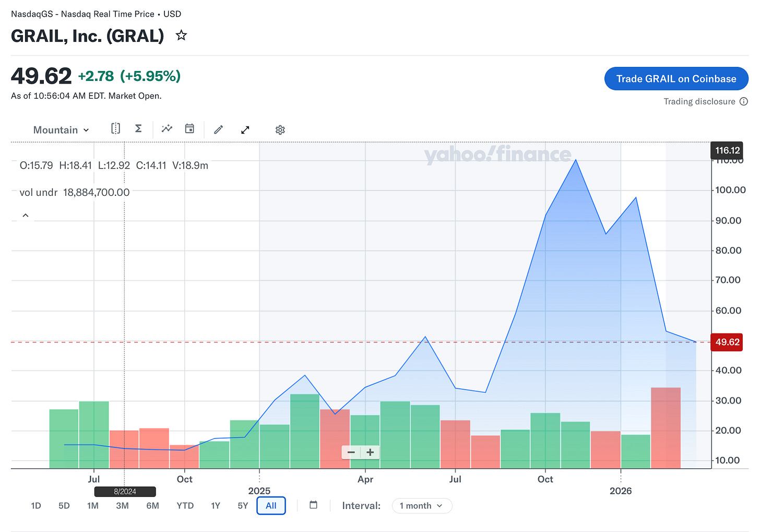760x532 pixels.
Task: Click the O:15.79 open value text
Action: [36, 165]
